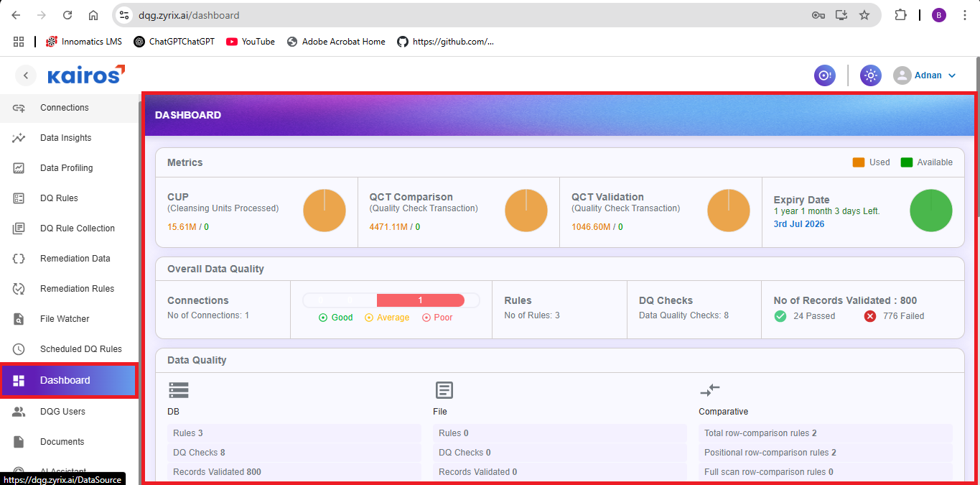
Task: Open the YouTube bookmark
Action: 251,42
